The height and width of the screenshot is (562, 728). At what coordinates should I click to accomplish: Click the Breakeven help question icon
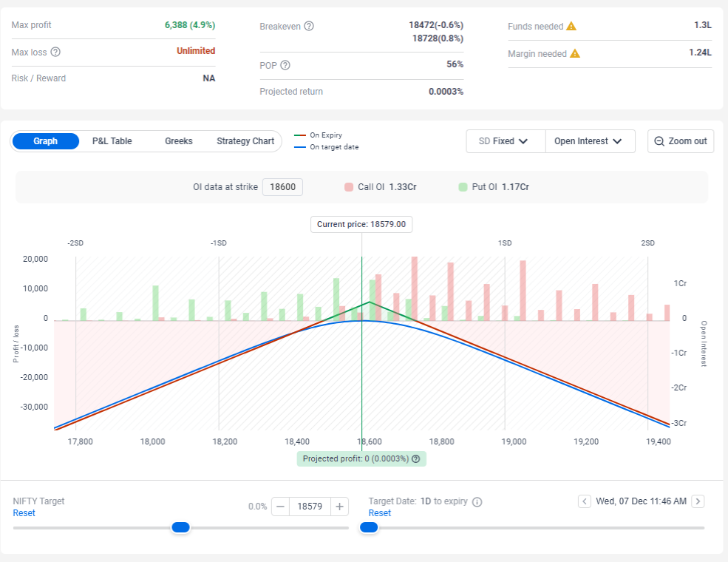coord(309,26)
